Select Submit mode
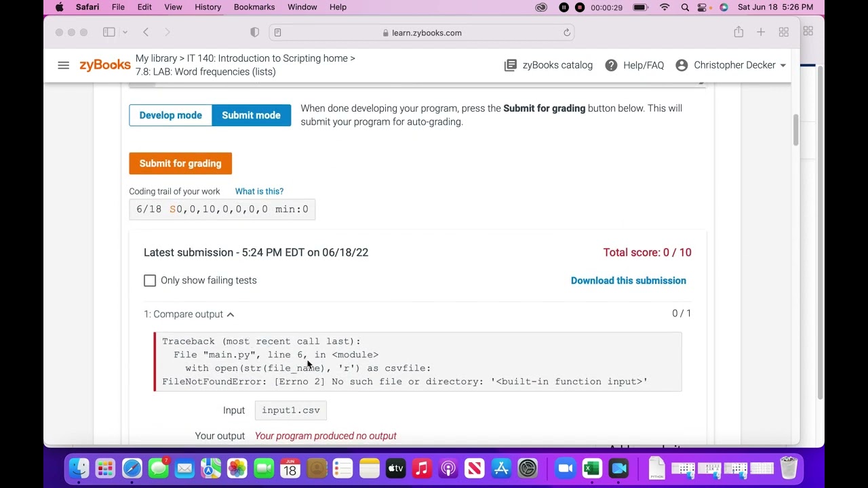This screenshot has width=868, height=488. coord(251,115)
